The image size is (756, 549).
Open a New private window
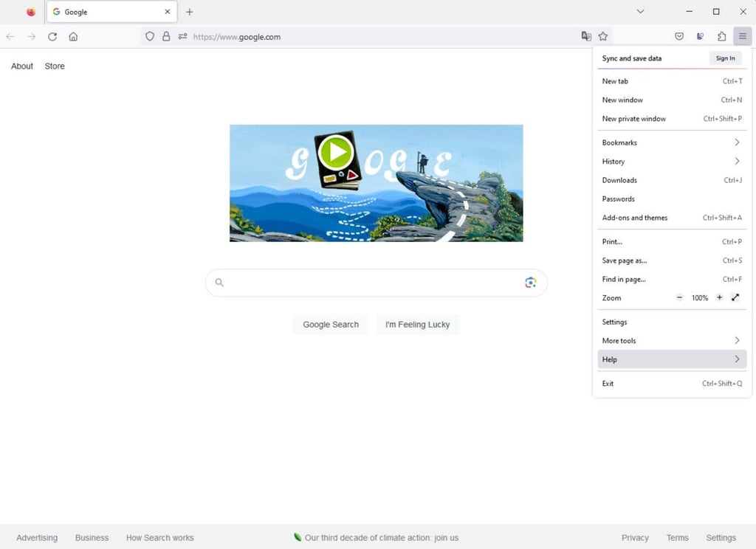click(672, 119)
